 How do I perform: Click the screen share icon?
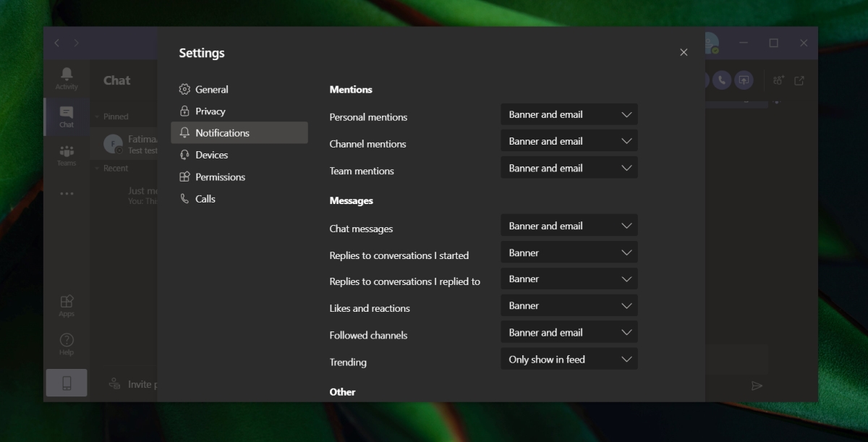pos(744,80)
